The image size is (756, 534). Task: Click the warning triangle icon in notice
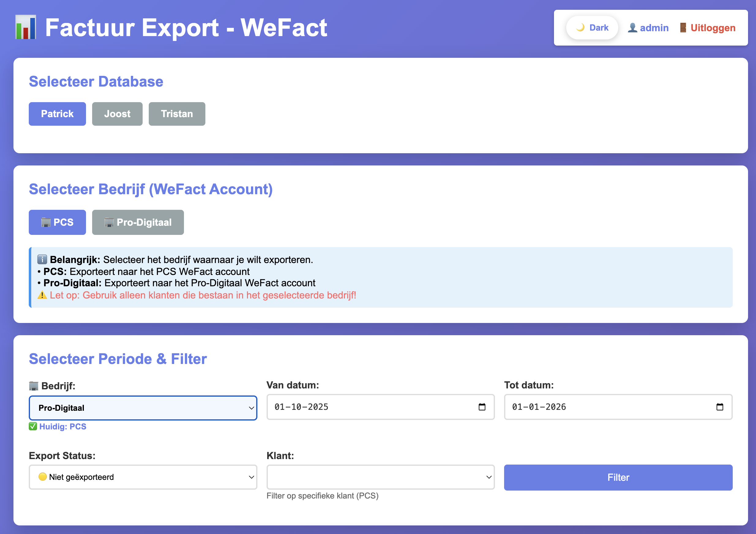click(42, 295)
